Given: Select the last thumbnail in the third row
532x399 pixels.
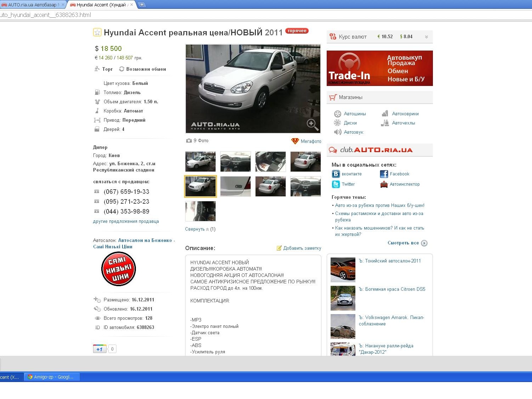Looking at the screenshot, I should click(x=200, y=211).
